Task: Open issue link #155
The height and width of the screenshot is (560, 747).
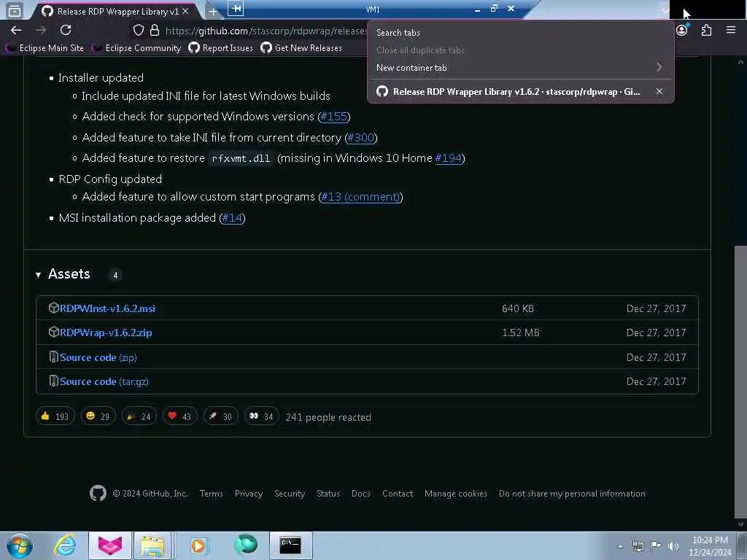Action: coord(333,117)
